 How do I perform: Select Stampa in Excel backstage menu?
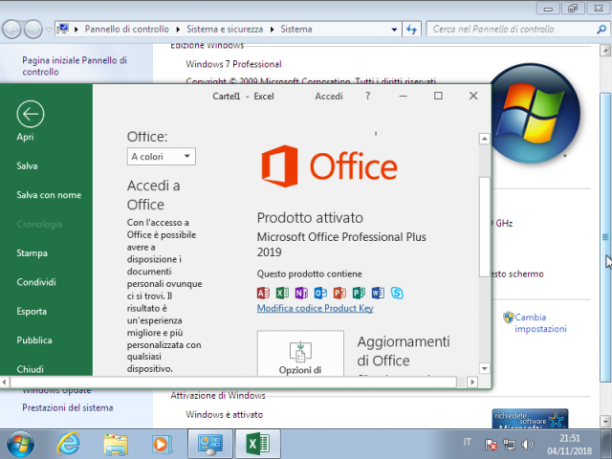pos(32,253)
